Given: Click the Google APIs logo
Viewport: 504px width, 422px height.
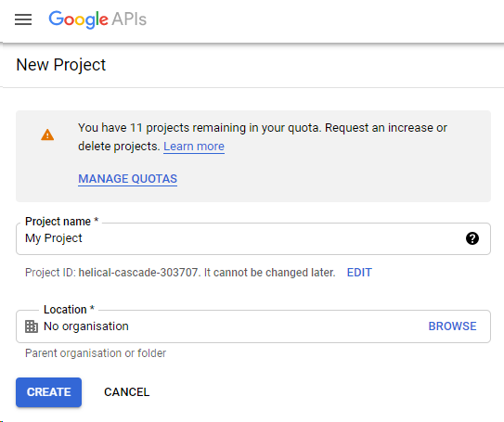Looking at the screenshot, I should (97, 19).
